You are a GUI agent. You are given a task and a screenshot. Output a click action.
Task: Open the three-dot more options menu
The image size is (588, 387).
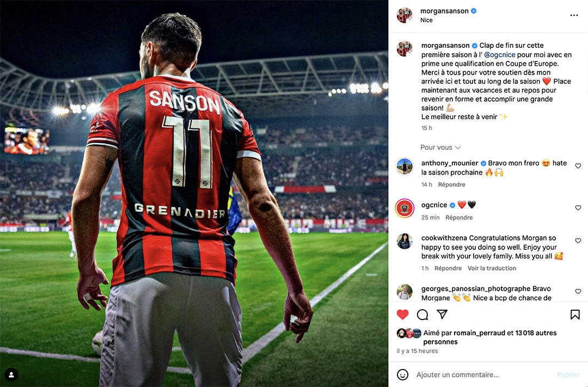pyautogui.click(x=574, y=15)
